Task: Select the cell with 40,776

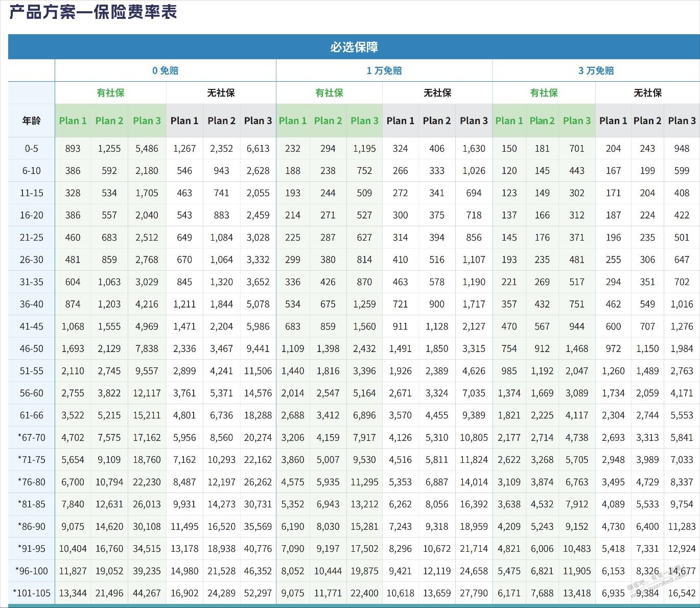Action: (x=258, y=549)
